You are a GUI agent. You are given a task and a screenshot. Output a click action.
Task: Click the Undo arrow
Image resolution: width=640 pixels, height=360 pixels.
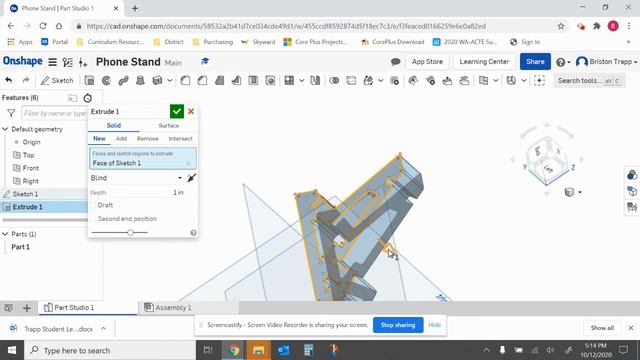pos(9,80)
